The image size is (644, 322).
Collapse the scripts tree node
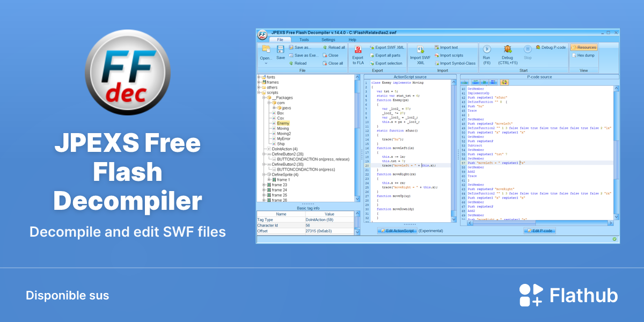259,92
